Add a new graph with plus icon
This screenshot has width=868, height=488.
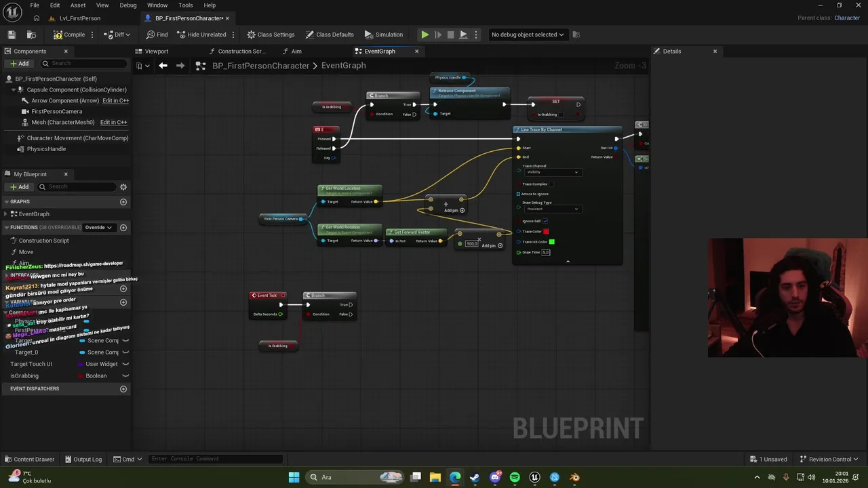[123, 202]
